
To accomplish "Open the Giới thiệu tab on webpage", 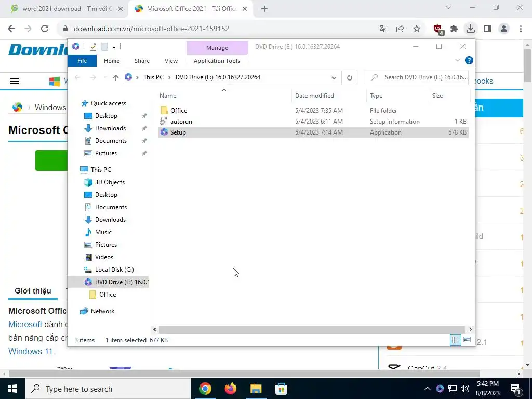I will [33, 291].
